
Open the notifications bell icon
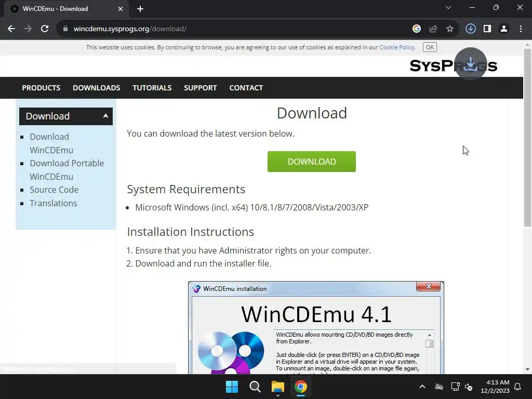pyautogui.click(x=518, y=387)
